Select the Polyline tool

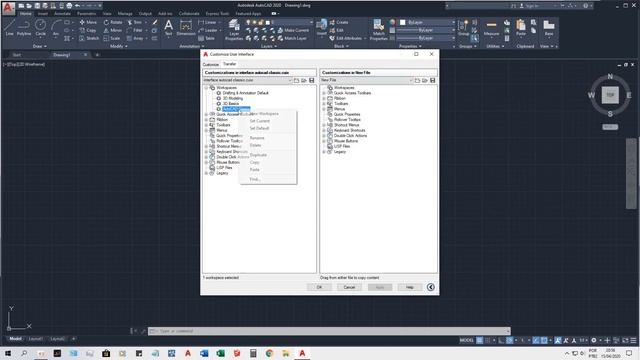(24, 27)
